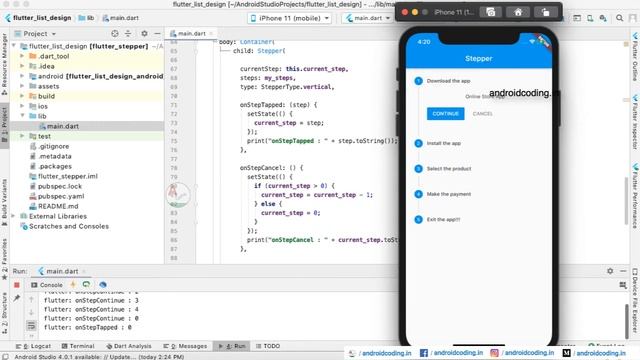This screenshot has height=360, width=640.
Task: Expand the build folder
Action: [x=22, y=96]
